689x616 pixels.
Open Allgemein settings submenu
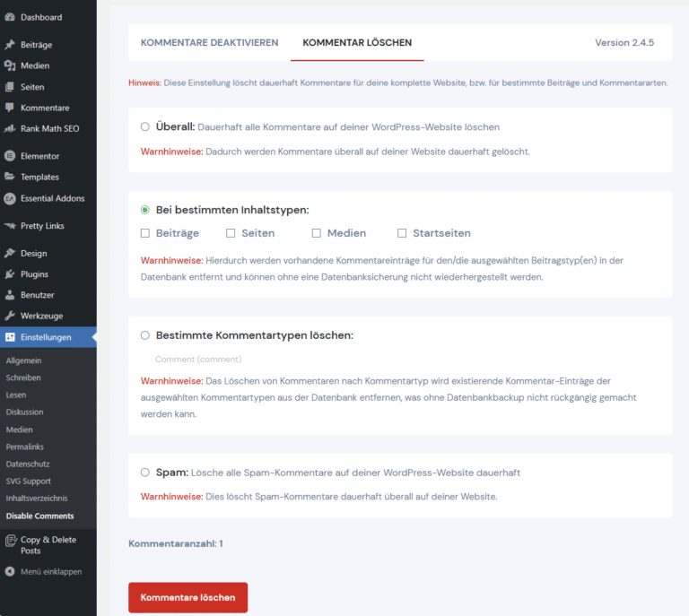23,360
